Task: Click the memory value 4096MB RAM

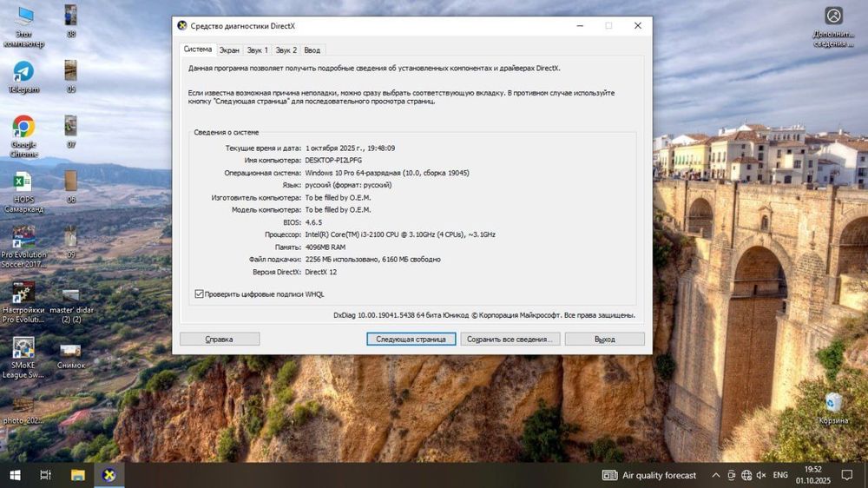Action: pyautogui.click(x=325, y=247)
